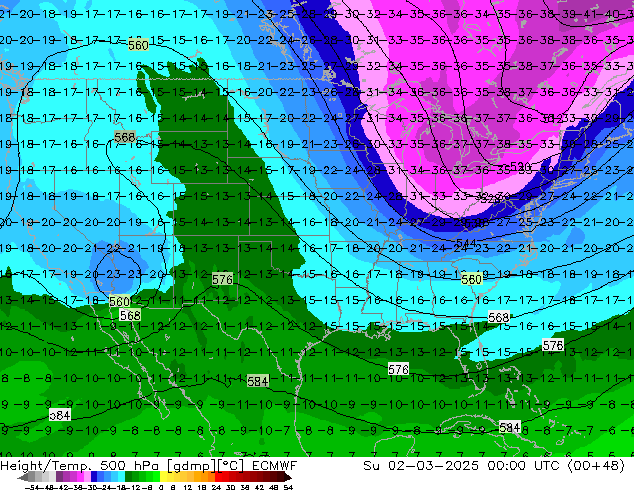Click the 576 contour label in the green central area
The image size is (634, 490).
click(x=222, y=279)
